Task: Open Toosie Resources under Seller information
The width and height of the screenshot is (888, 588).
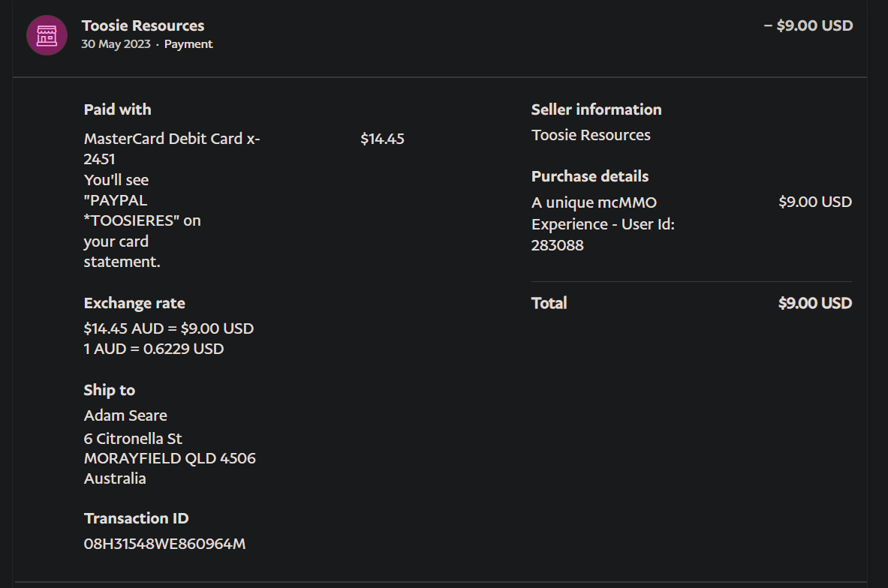Action: pos(591,135)
